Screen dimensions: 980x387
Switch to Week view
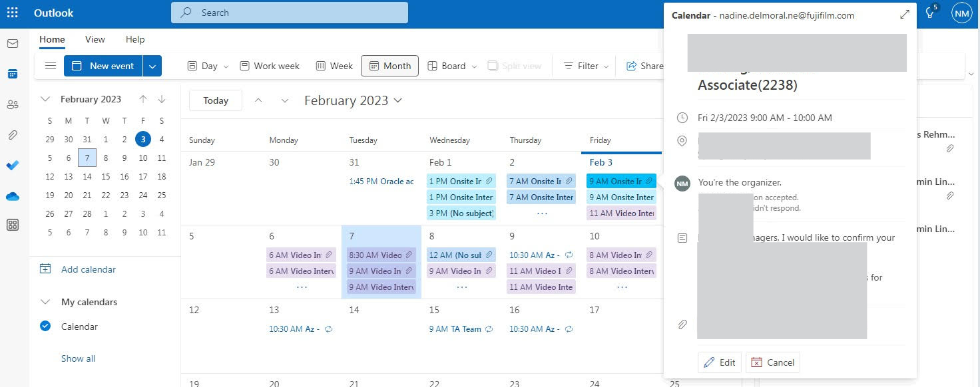point(334,66)
